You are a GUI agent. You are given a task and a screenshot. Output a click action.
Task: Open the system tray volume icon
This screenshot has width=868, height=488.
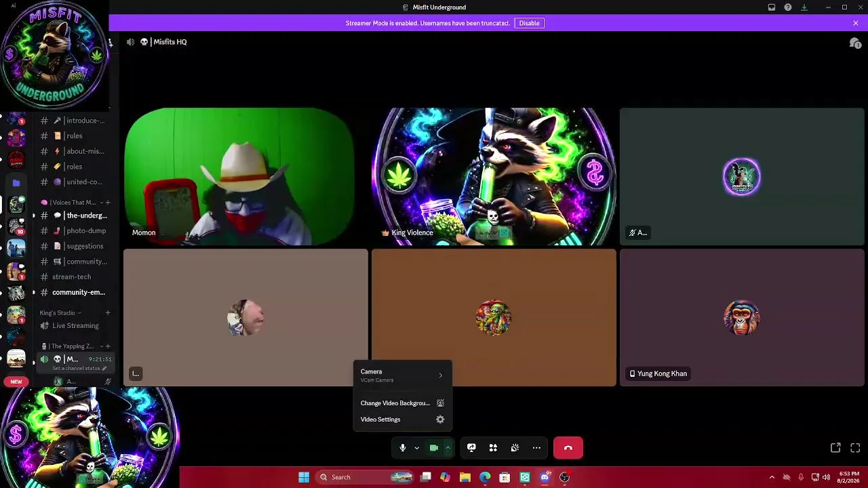point(826,477)
